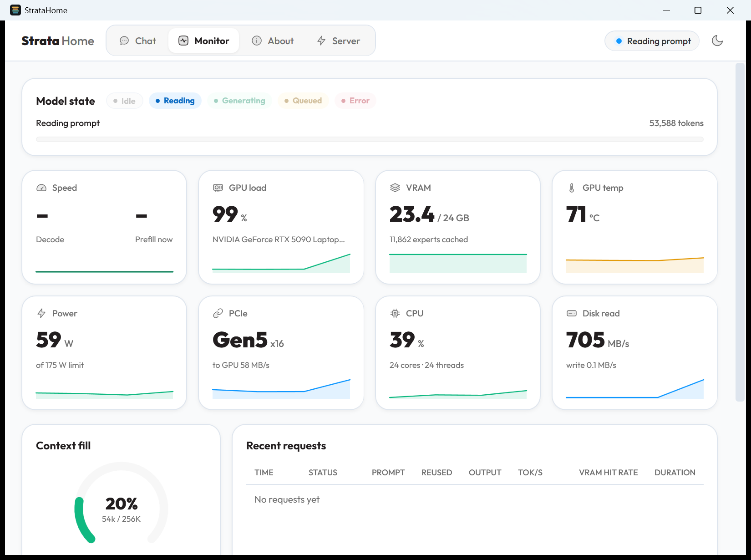Viewport: 751px width, 560px height.
Task: Click the TOK/S column header
Action: pyautogui.click(x=530, y=473)
